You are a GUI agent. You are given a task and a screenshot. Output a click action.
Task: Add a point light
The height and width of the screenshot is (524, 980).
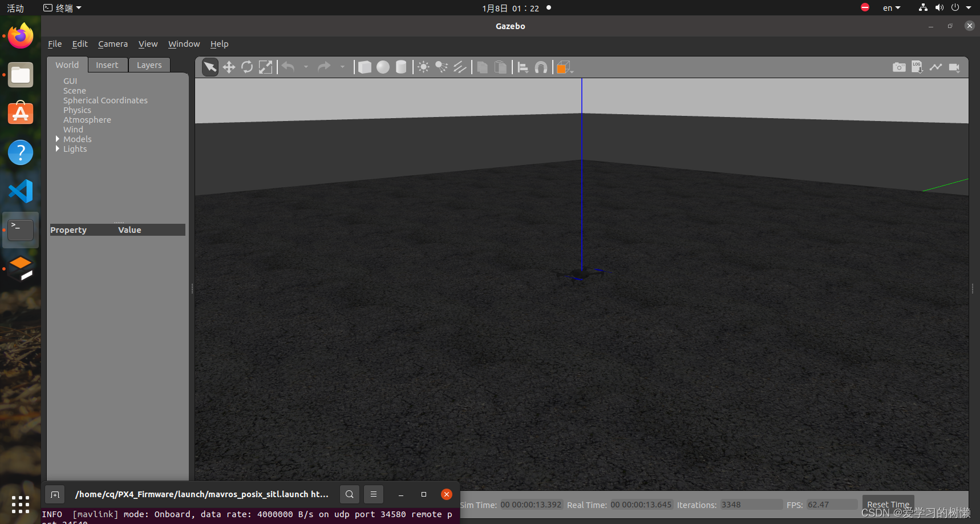click(423, 67)
